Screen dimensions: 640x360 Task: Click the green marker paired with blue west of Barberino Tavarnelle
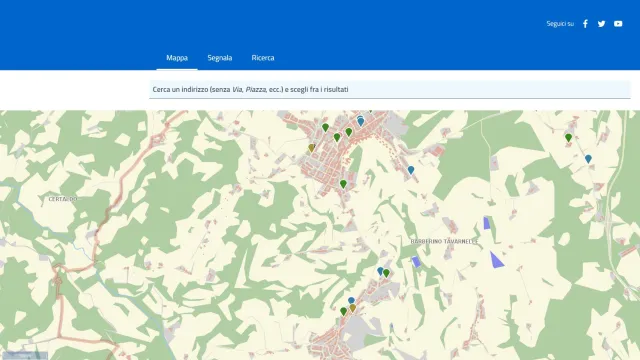(386, 273)
